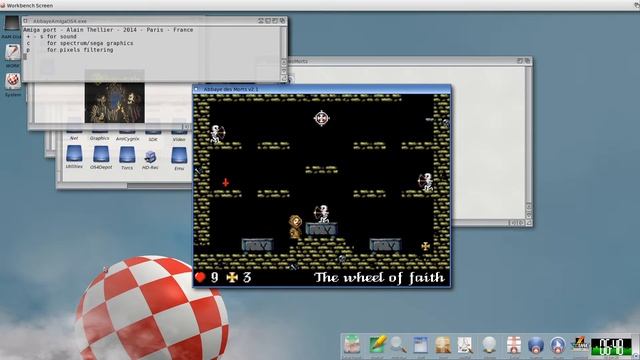Click the red cross pickup in game
Viewport: 640px width, 360px height.
coord(225,182)
